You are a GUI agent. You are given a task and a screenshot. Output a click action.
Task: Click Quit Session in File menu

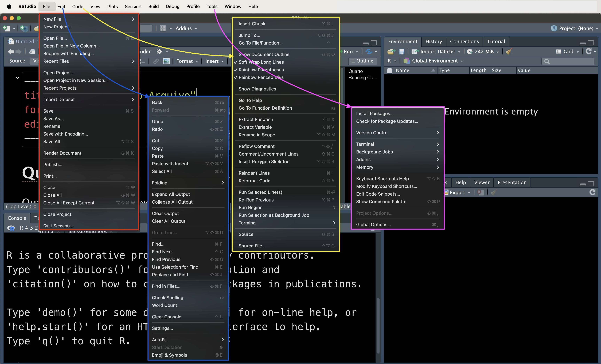pyautogui.click(x=89, y=226)
